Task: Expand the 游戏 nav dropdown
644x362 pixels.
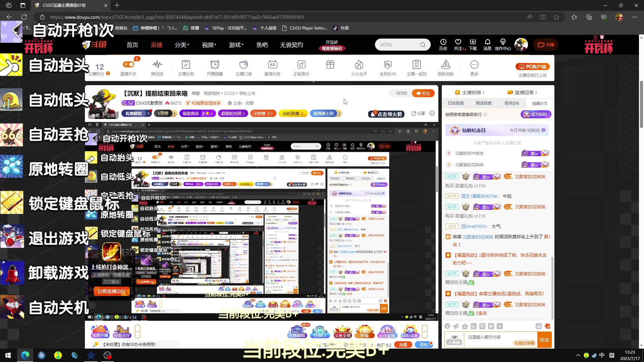Action: [x=236, y=45]
